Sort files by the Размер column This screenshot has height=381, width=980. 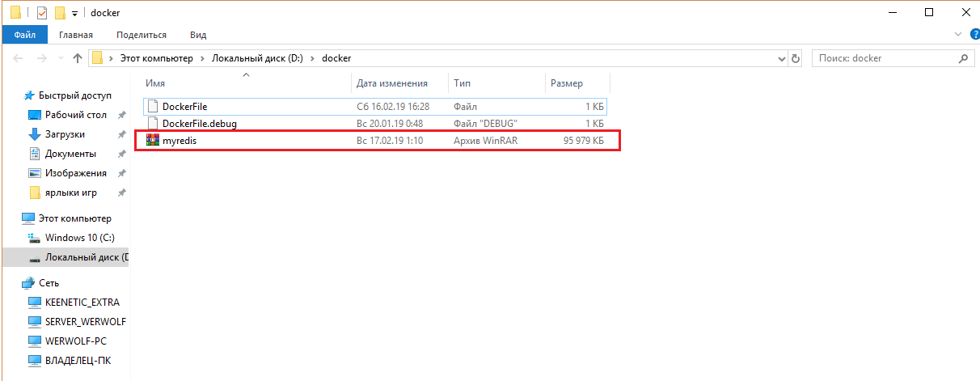pyautogui.click(x=567, y=83)
